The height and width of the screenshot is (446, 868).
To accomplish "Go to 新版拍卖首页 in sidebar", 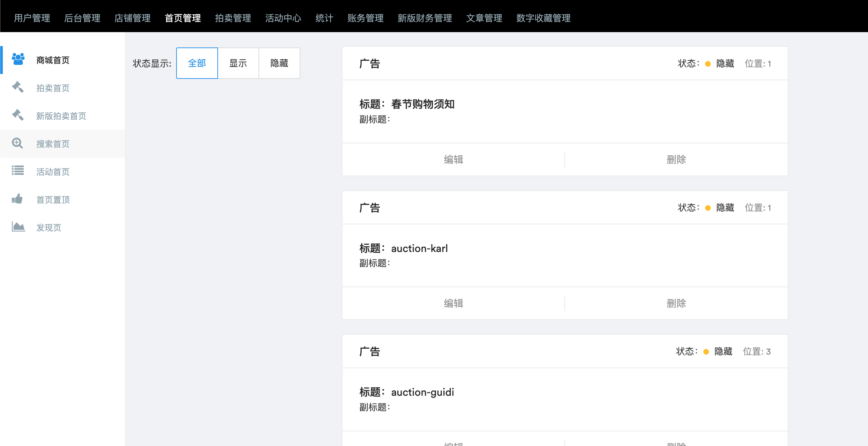I will click(63, 116).
